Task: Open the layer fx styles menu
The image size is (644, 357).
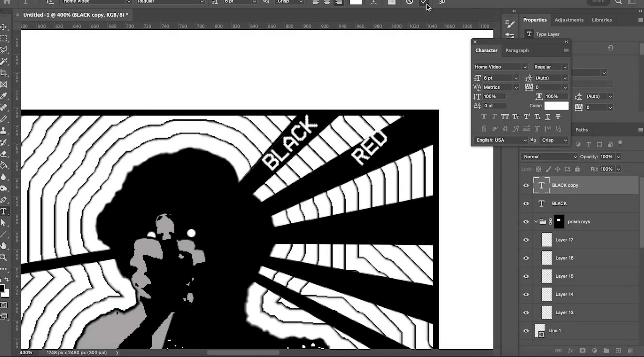Action: (570, 351)
